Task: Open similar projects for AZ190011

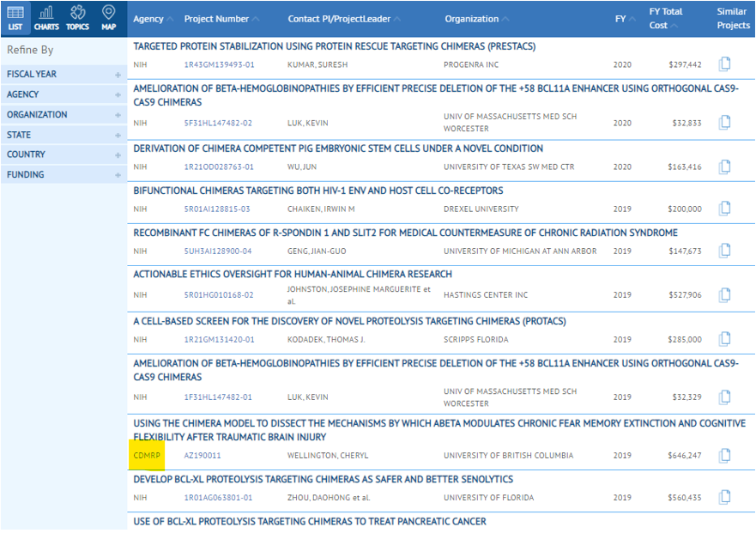Action: pos(724,455)
